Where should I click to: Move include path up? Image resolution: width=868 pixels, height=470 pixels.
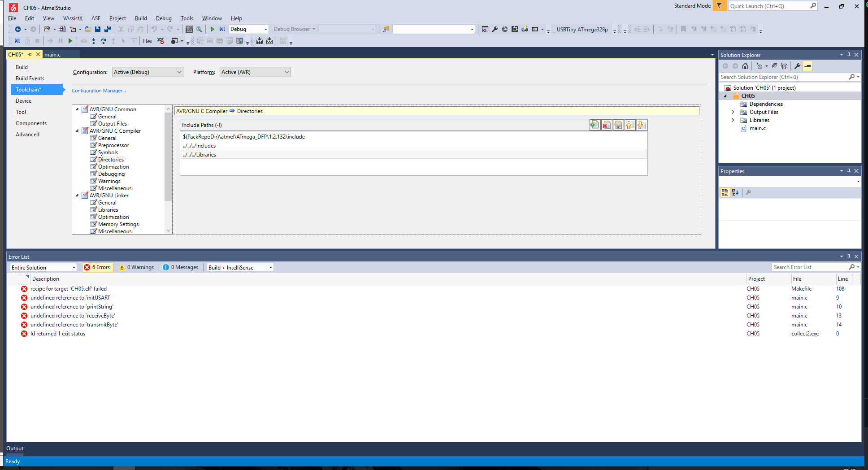coord(630,125)
